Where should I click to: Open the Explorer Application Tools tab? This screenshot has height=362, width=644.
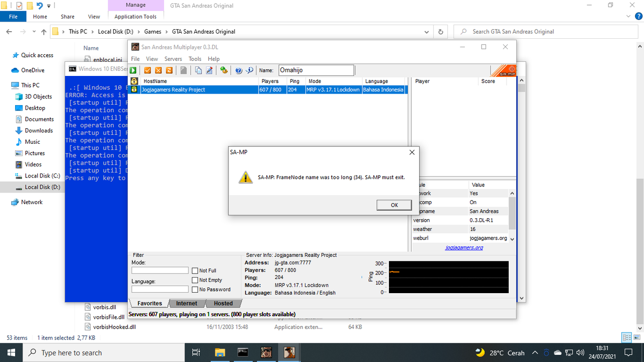point(135,17)
